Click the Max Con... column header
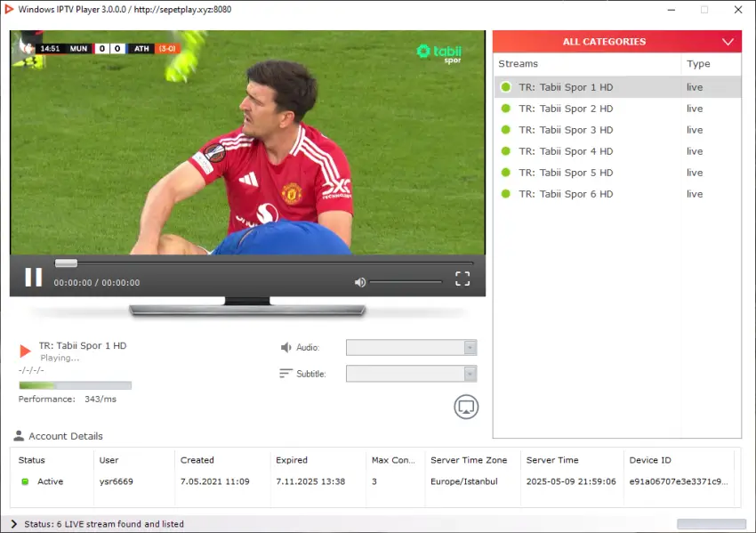Image resolution: width=756 pixels, height=533 pixels. click(x=393, y=460)
